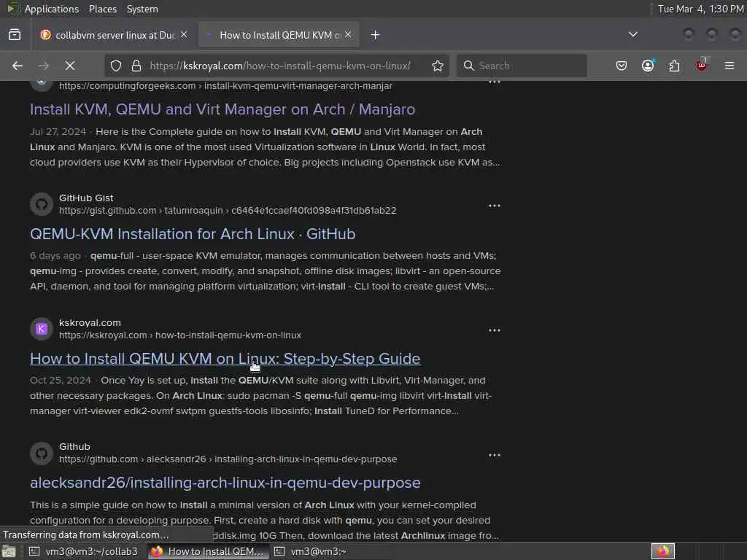Image resolution: width=747 pixels, height=560 pixels.
Task: Open alecksandr26 installing-arch-linux-in-qemu link
Action: point(225,483)
